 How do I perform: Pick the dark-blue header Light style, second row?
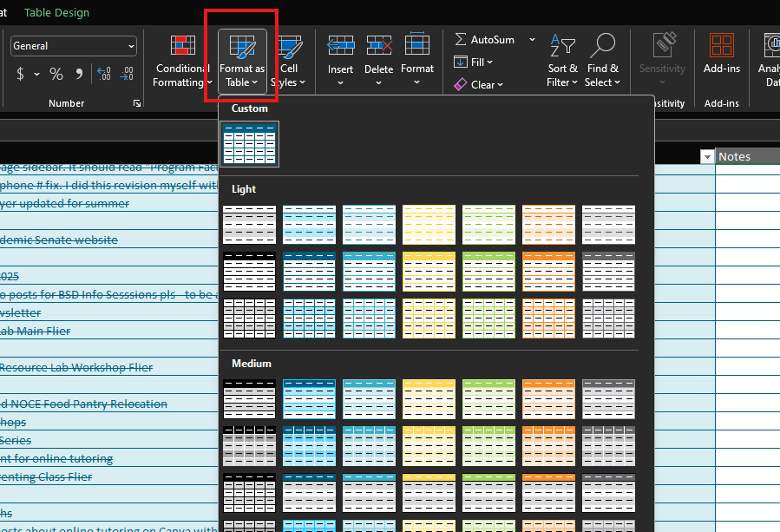point(309,272)
